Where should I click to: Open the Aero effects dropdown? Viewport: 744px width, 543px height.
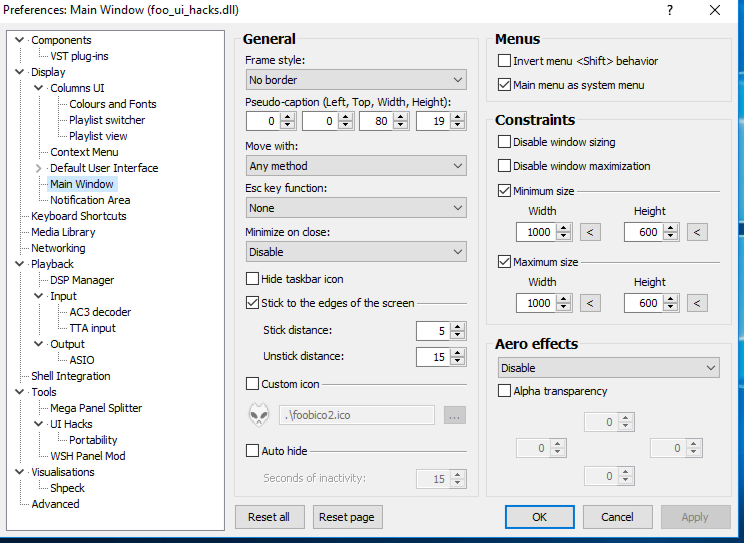(607, 368)
